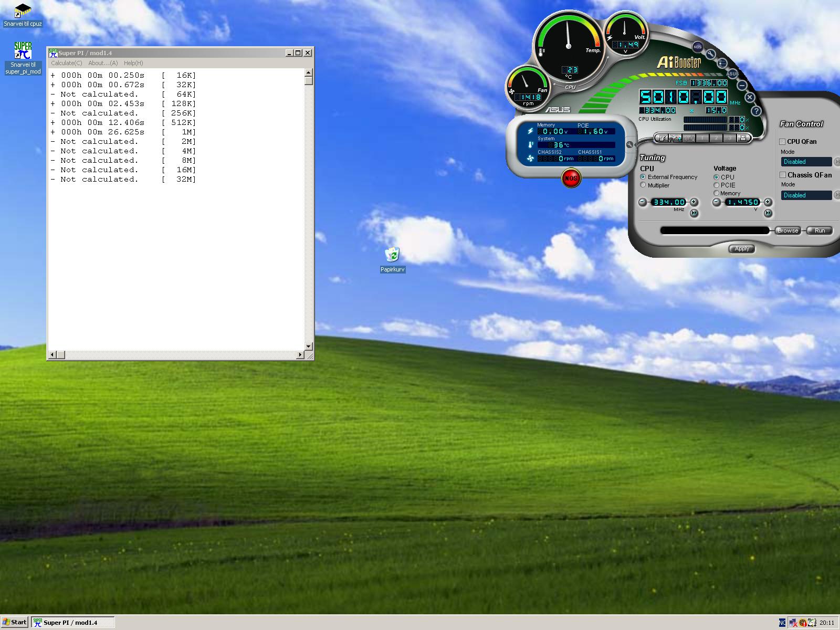Click Super PI horizontal scrollbar left arrow
The height and width of the screenshot is (630, 840).
tap(51, 355)
